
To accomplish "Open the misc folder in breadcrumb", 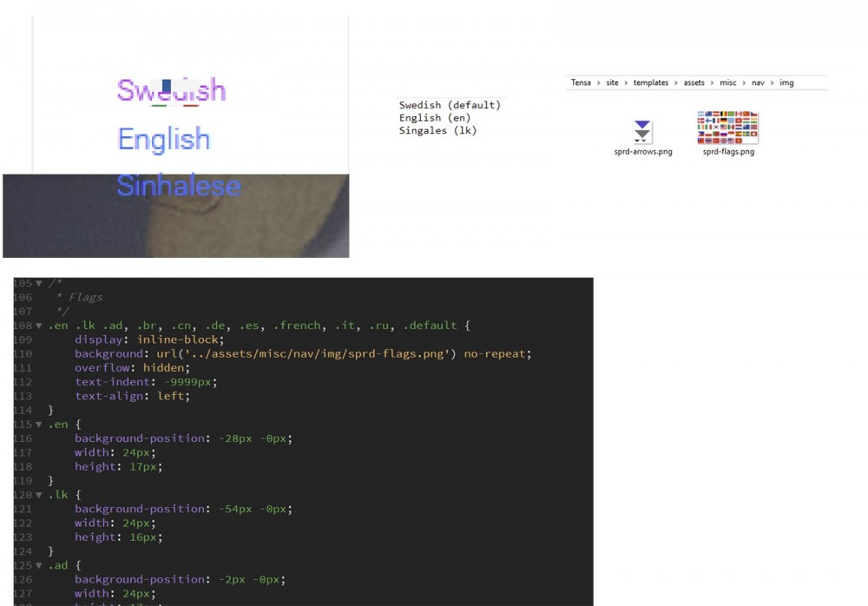I will (x=727, y=83).
